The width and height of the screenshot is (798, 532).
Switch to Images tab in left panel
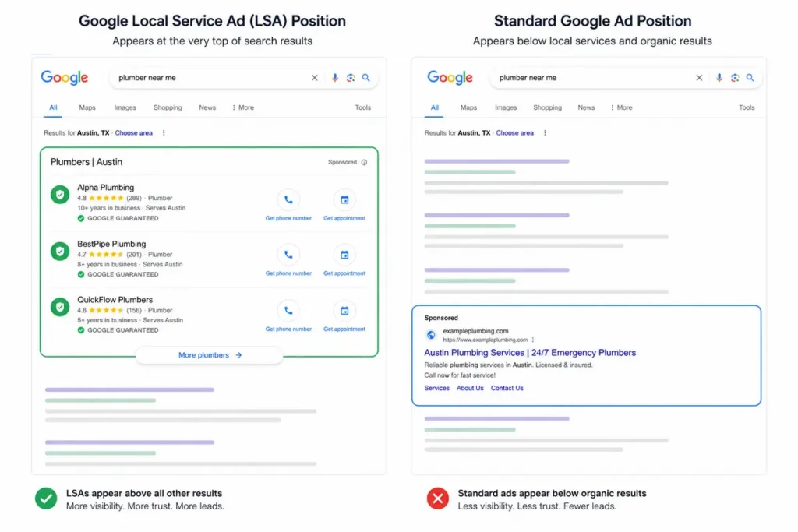[125, 107]
